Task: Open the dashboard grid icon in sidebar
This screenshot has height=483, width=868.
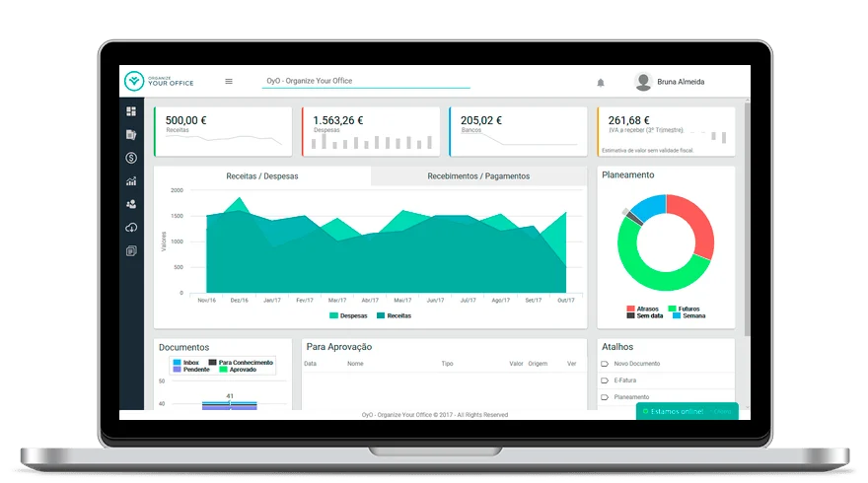Action: [x=131, y=111]
